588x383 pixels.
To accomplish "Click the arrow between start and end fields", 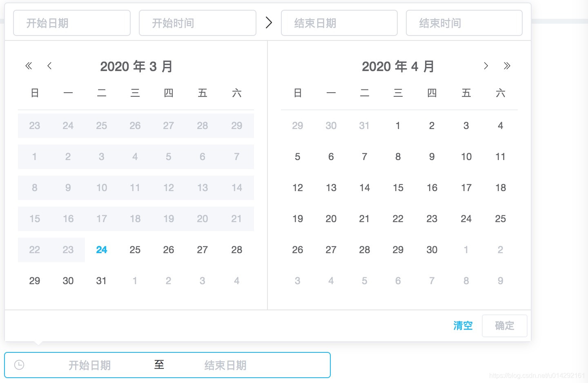I will [x=269, y=22].
